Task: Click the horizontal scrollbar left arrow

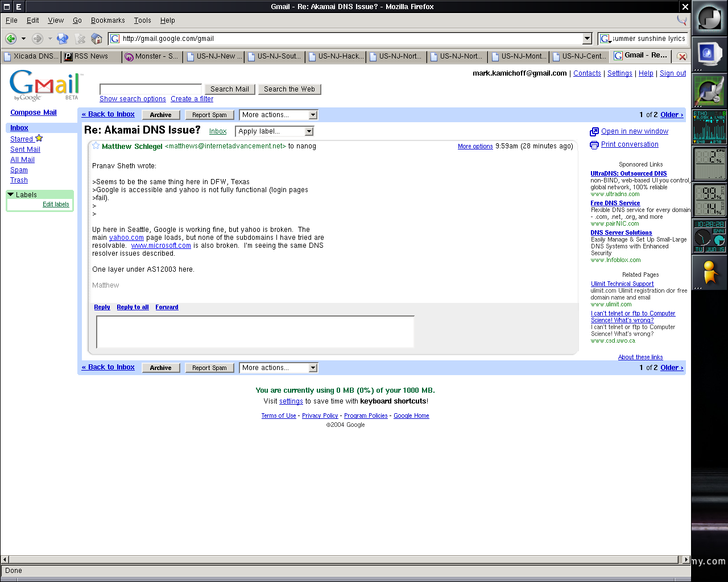Action: tap(5, 559)
